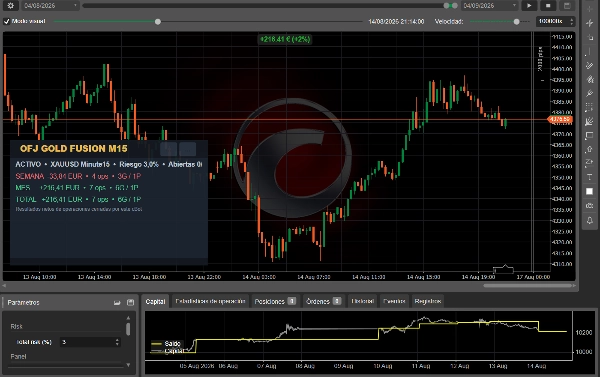This screenshot has width=600, height=377.
Task: Click the chart horizontal scrollbar thumb
Action: click(527, 286)
